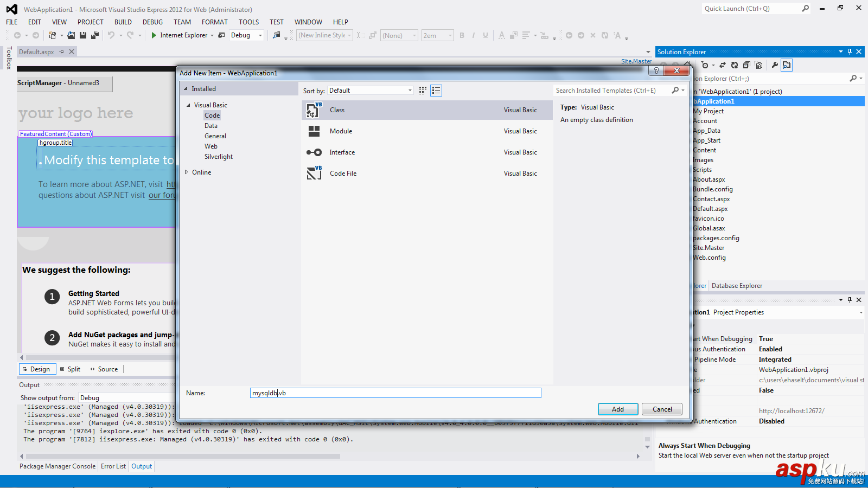Open the vertical Toolbox side tab
Image resolution: width=868 pixels, height=488 pixels.
tap(9, 58)
